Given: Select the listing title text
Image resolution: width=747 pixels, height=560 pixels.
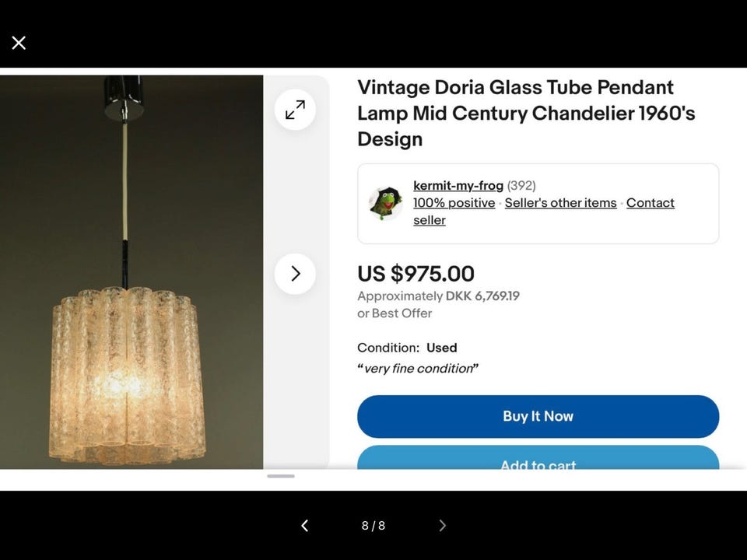Looking at the screenshot, I should [x=526, y=114].
